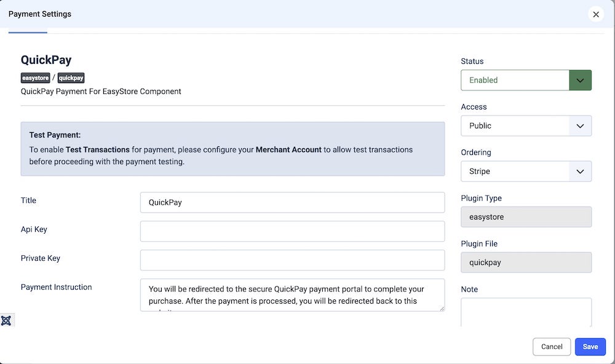The width and height of the screenshot is (615, 364).
Task: Click inside the Payment Instruction textarea
Action: [x=292, y=295]
